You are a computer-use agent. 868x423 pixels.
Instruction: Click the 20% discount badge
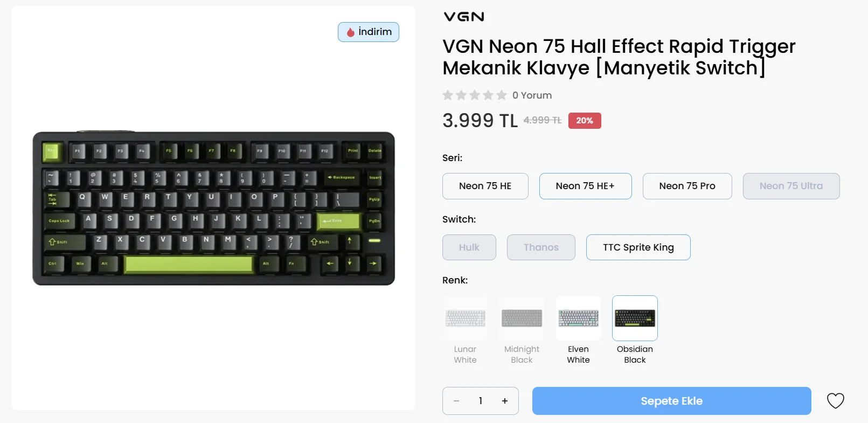pos(585,121)
